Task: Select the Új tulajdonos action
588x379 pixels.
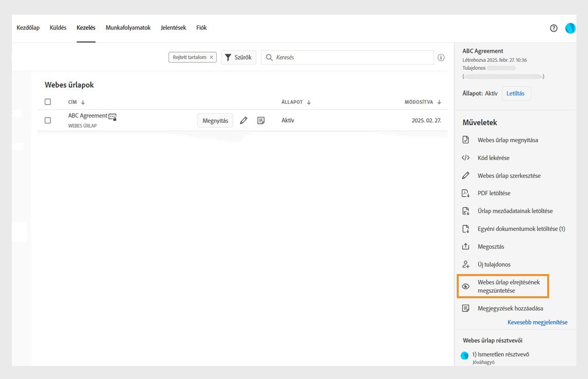Action: [x=494, y=265]
